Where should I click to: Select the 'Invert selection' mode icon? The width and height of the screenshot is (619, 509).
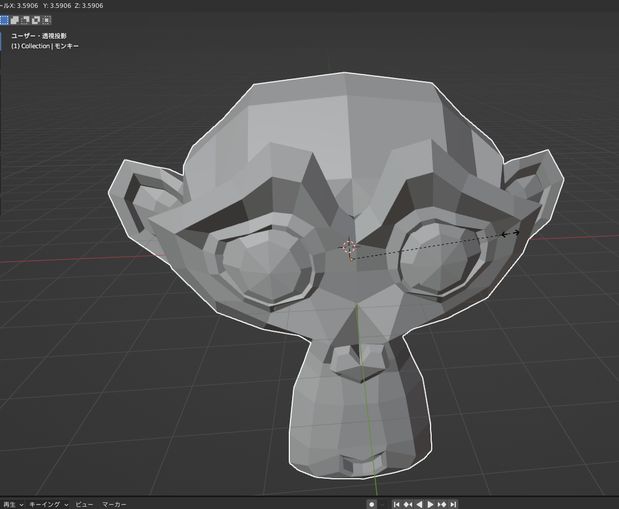click(x=36, y=20)
